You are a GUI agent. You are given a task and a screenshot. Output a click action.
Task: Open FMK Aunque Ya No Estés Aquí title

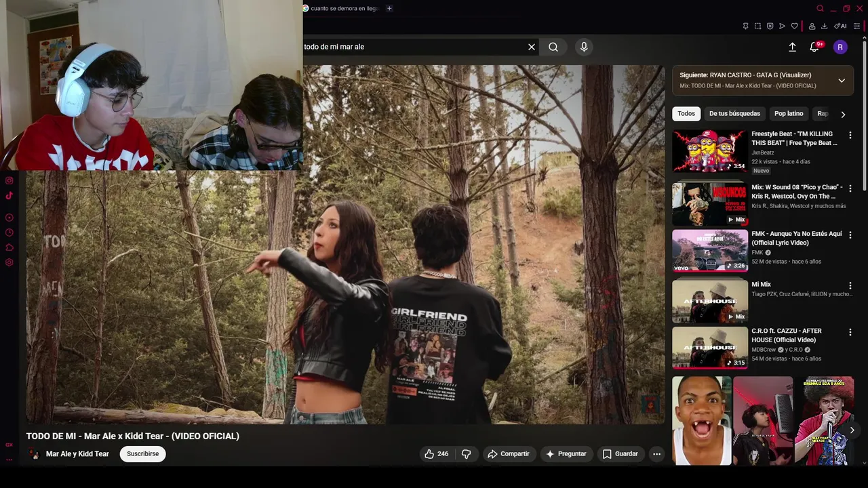[x=797, y=238]
